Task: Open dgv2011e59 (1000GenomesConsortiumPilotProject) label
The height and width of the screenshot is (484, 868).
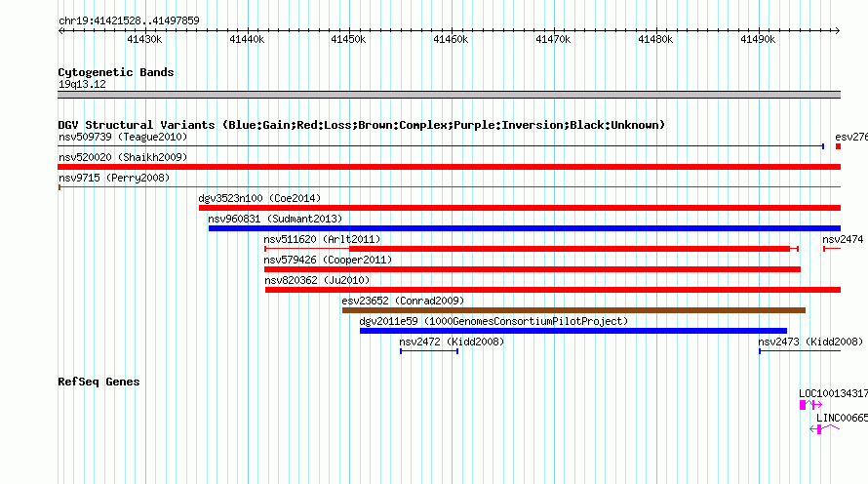Action: click(x=493, y=321)
